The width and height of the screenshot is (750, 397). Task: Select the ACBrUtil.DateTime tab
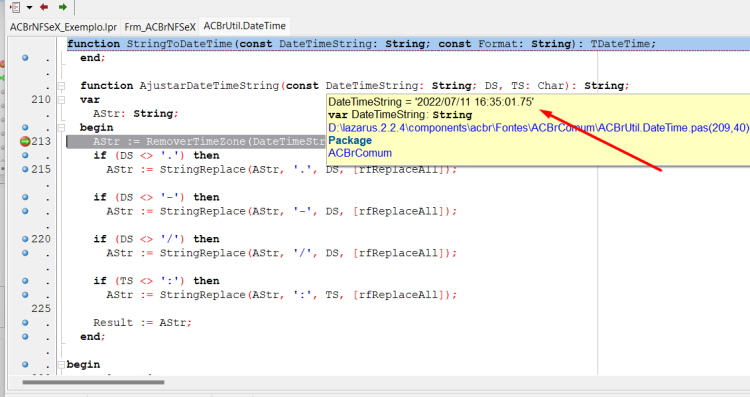pos(244,26)
